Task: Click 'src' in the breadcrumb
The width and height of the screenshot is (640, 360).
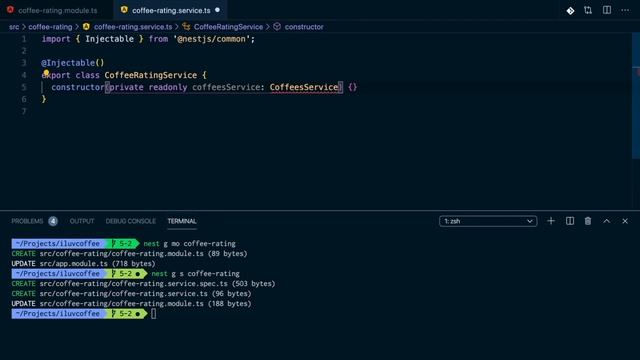Action: pyautogui.click(x=14, y=27)
